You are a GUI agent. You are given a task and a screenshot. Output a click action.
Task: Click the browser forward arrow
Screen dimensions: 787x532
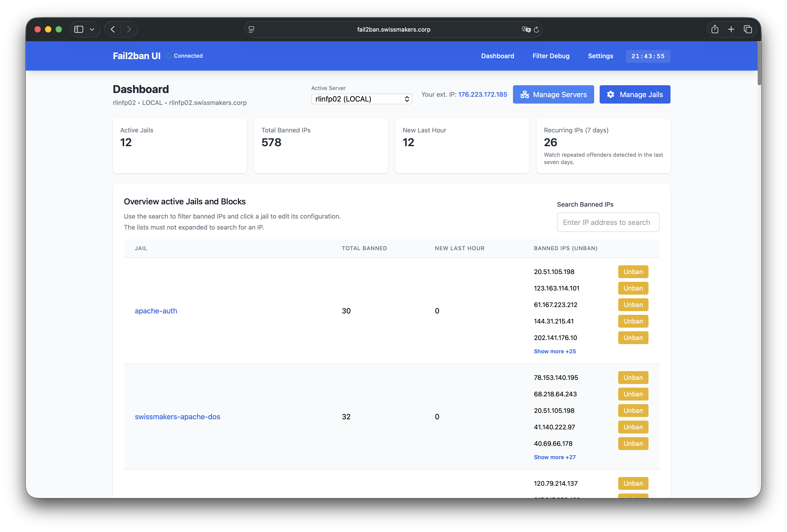click(129, 30)
